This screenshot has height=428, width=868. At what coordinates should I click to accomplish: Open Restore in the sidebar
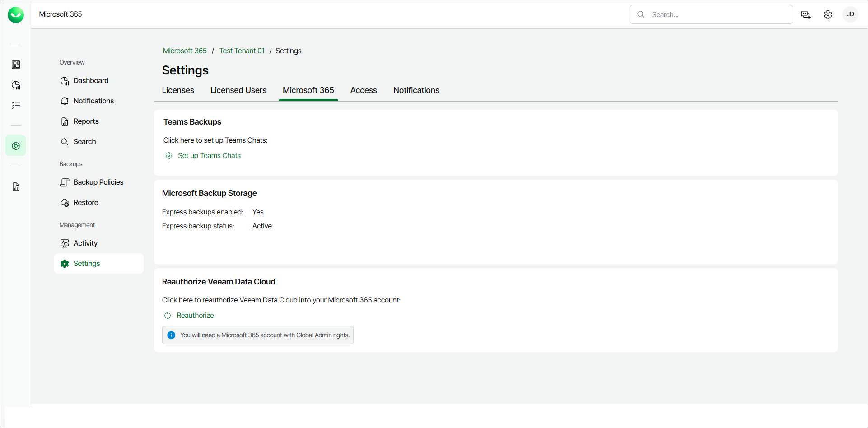click(x=86, y=203)
